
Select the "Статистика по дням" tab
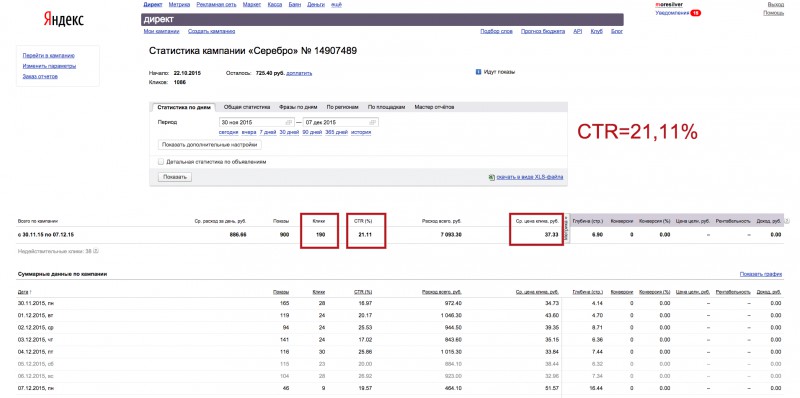pyautogui.click(x=183, y=107)
